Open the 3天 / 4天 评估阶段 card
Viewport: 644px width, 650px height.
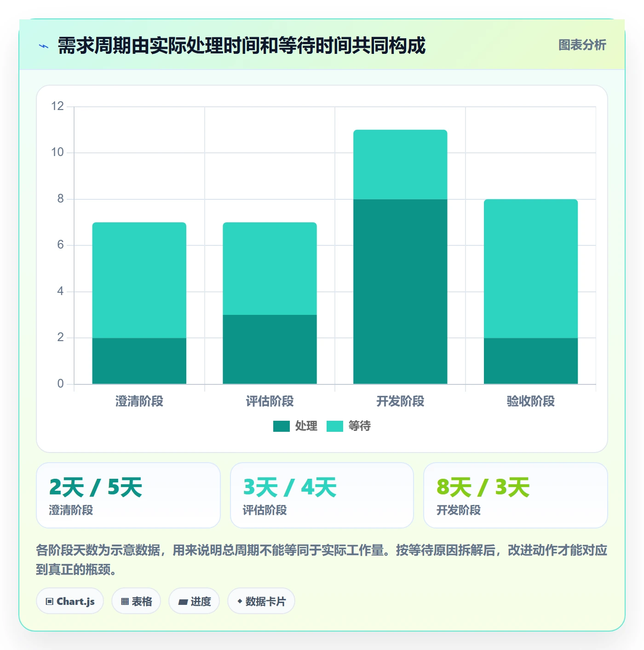pyautogui.click(x=322, y=495)
